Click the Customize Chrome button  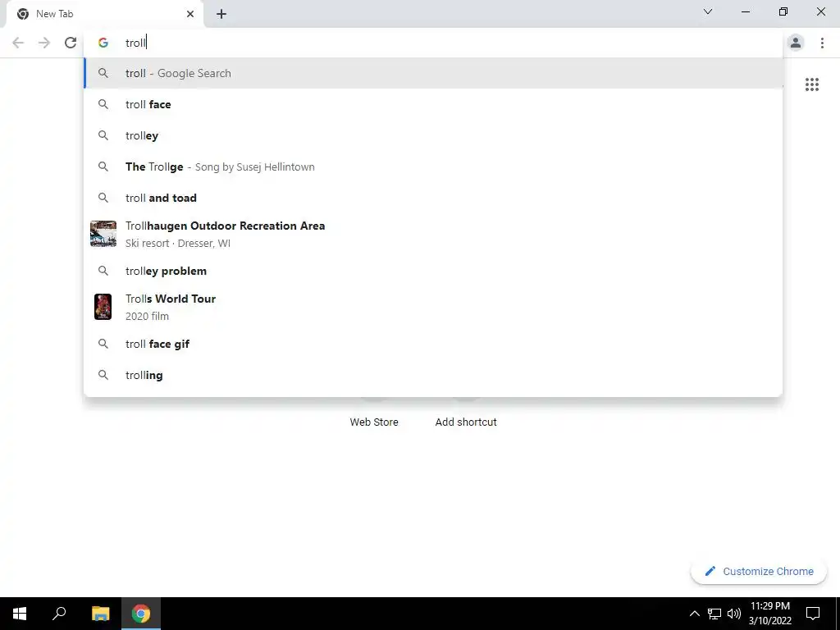point(759,572)
